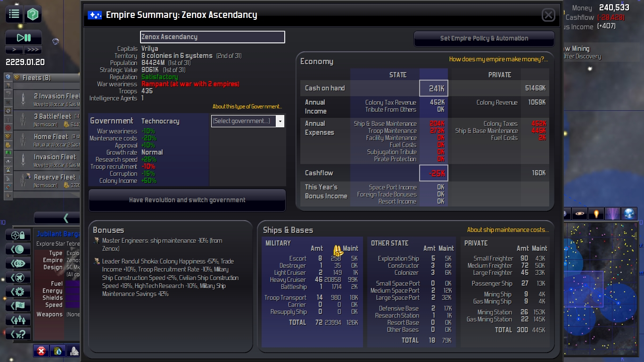
Task: Cycle previous item with the gear icon
Action: pos(18,292)
